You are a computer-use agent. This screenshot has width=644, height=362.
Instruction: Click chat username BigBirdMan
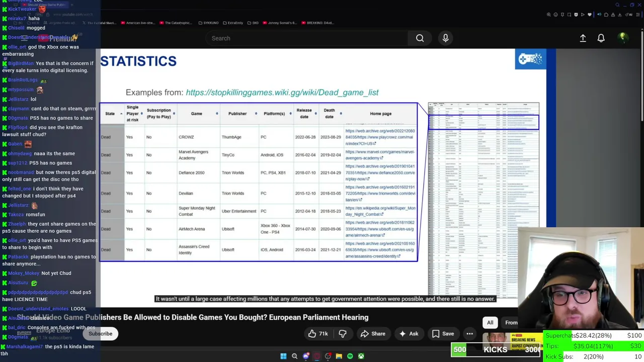[21, 63]
